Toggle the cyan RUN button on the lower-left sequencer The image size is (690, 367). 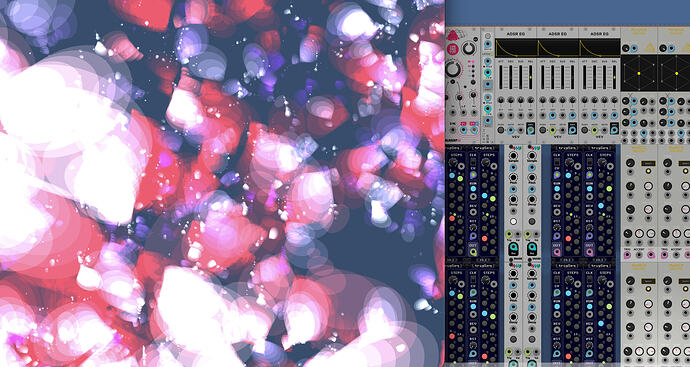(473, 306)
